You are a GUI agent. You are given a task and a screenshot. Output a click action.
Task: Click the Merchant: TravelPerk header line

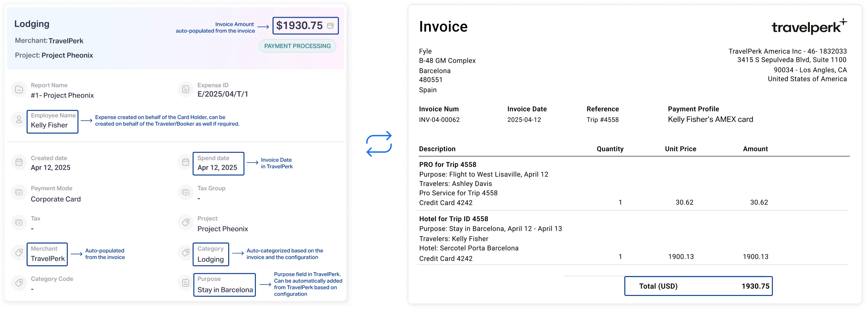click(49, 41)
